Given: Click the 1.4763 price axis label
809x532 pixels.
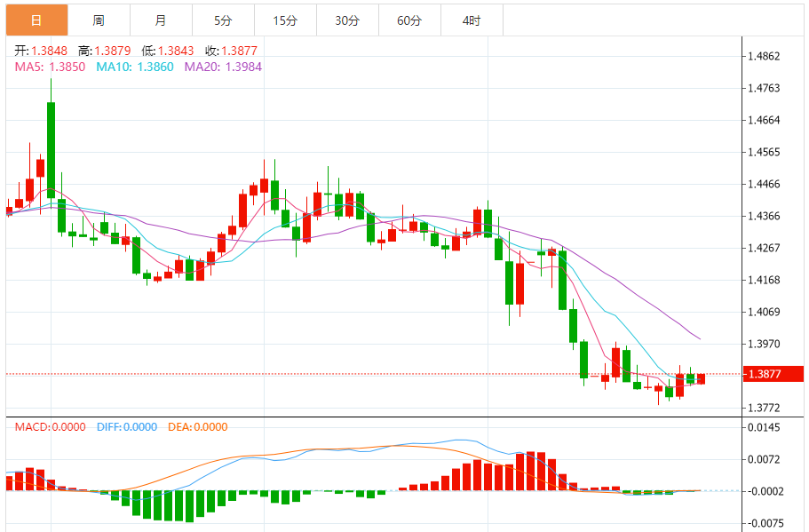Looking at the screenshot, I should click(x=764, y=88).
